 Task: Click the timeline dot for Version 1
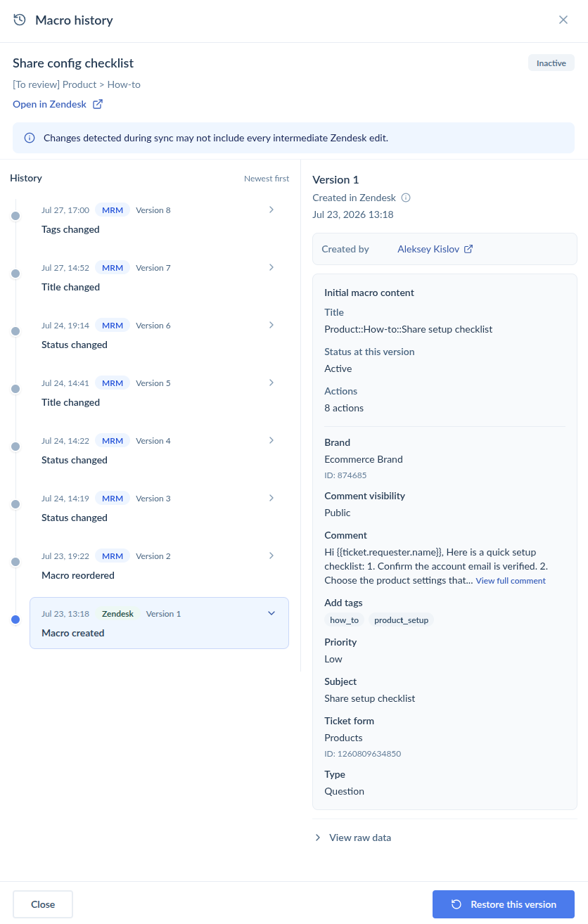tap(15, 620)
